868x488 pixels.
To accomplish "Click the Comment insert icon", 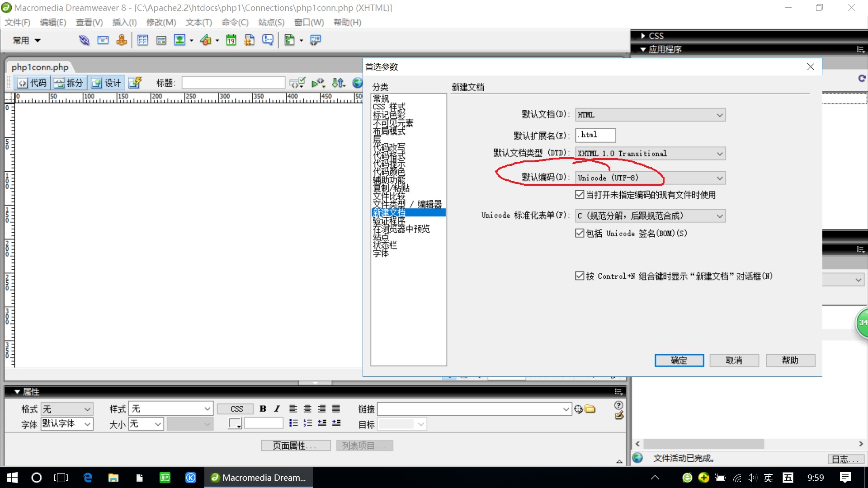I will pyautogui.click(x=268, y=40).
